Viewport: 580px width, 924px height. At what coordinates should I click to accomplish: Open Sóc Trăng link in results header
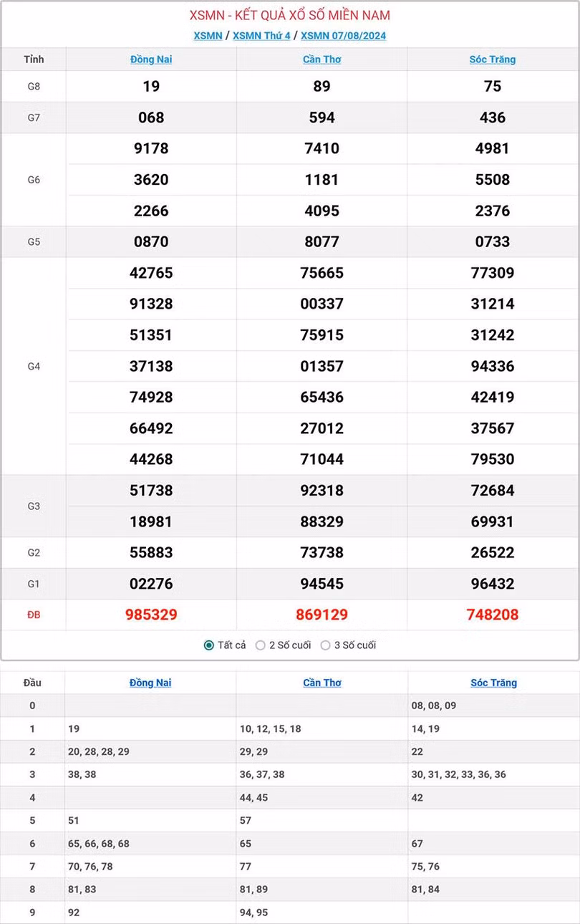[493, 59]
